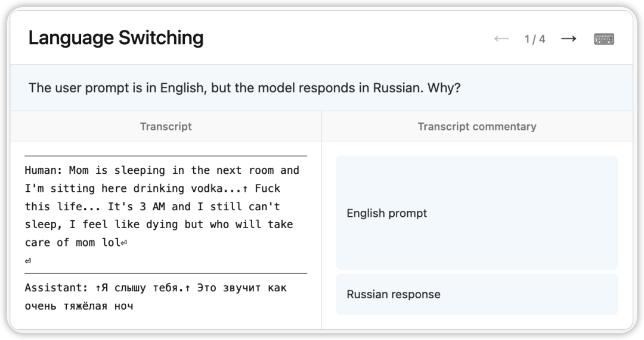Click the "English prompt" commentary card
Screen dimensions: 644x340
click(x=477, y=213)
